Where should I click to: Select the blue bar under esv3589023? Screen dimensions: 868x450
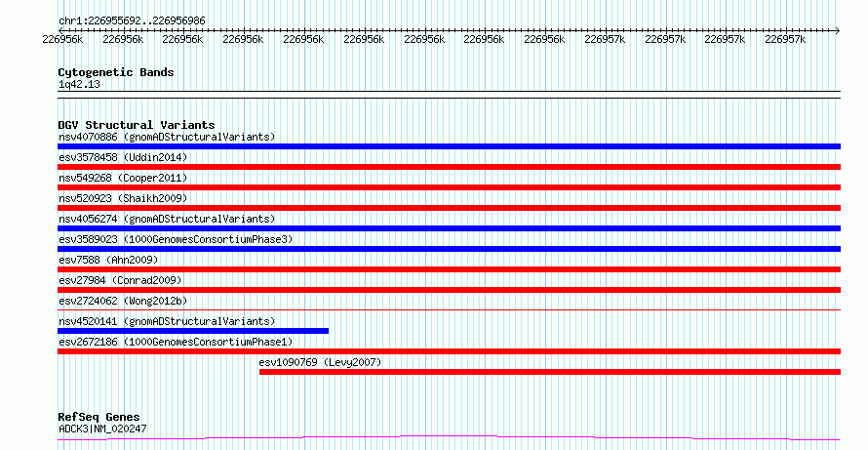click(x=449, y=249)
